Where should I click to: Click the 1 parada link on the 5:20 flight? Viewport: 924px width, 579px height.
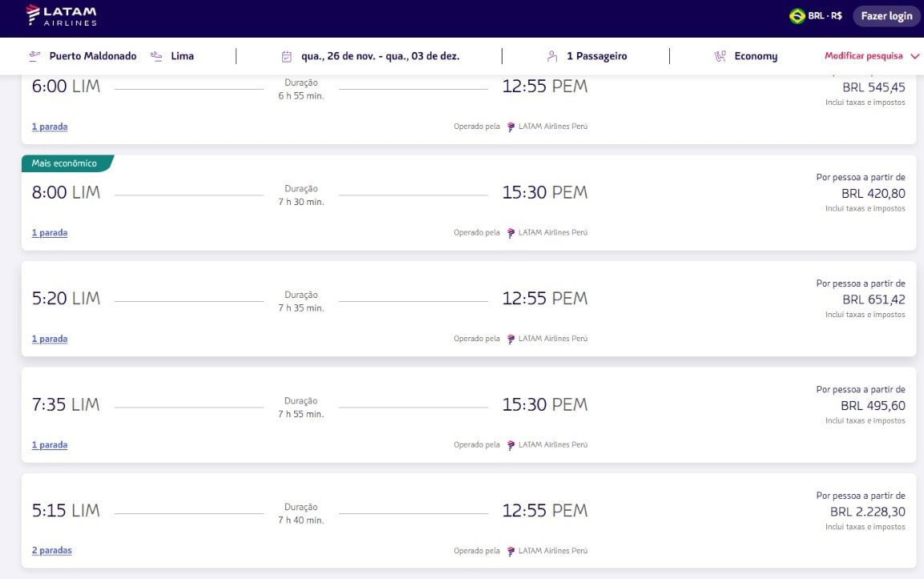49,339
